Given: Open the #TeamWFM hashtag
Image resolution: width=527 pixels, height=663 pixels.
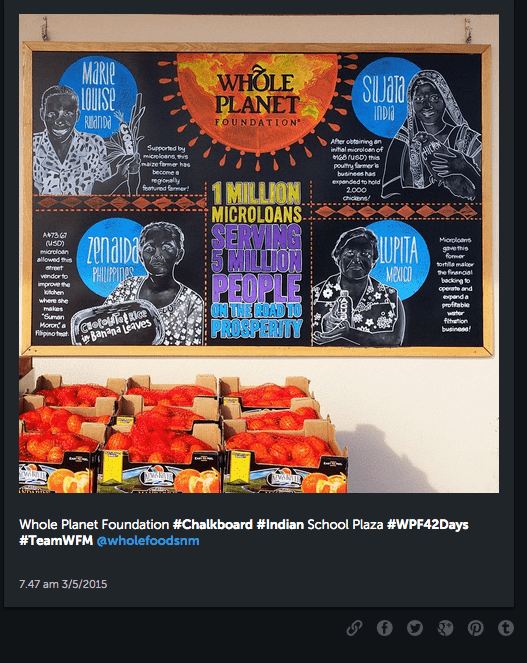Looking at the screenshot, I should pos(56,541).
